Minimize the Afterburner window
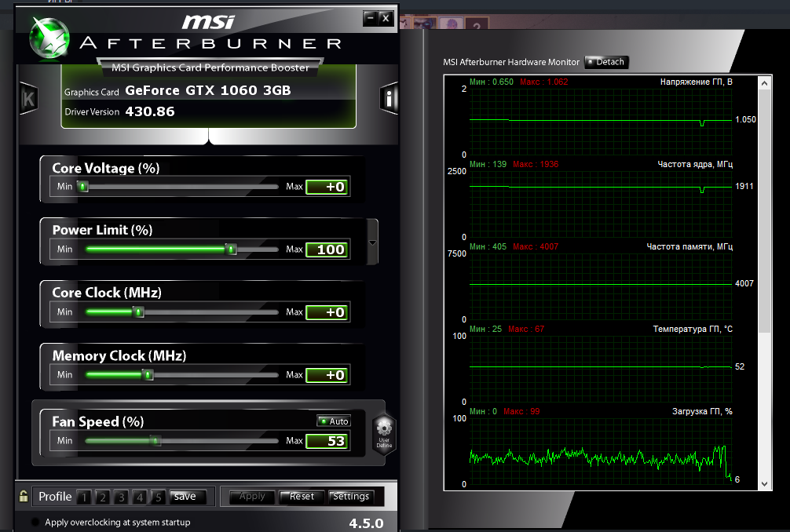790x532 pixels. pyautogui.click(x=371, y=18)
